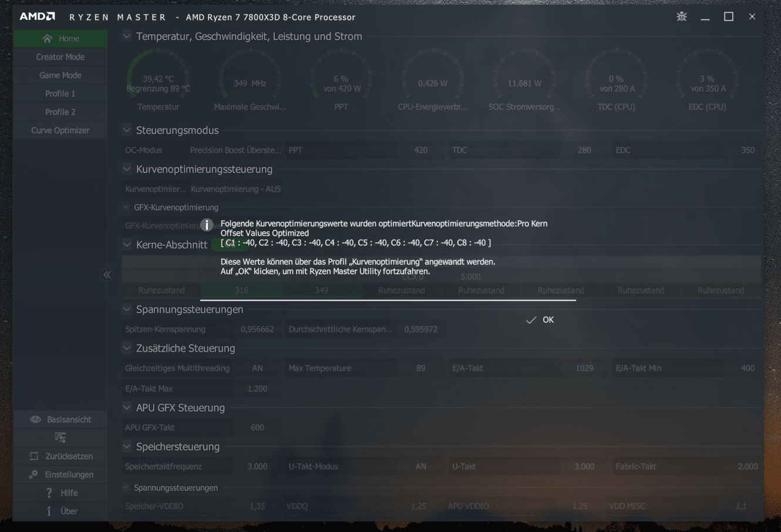
Task: Click Kurvenoptimierung - AUS value
Action: pos(236,189)
